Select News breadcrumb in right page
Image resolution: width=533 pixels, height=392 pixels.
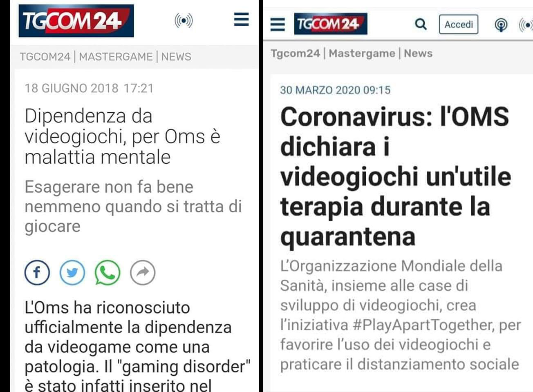tap(418, 53)
